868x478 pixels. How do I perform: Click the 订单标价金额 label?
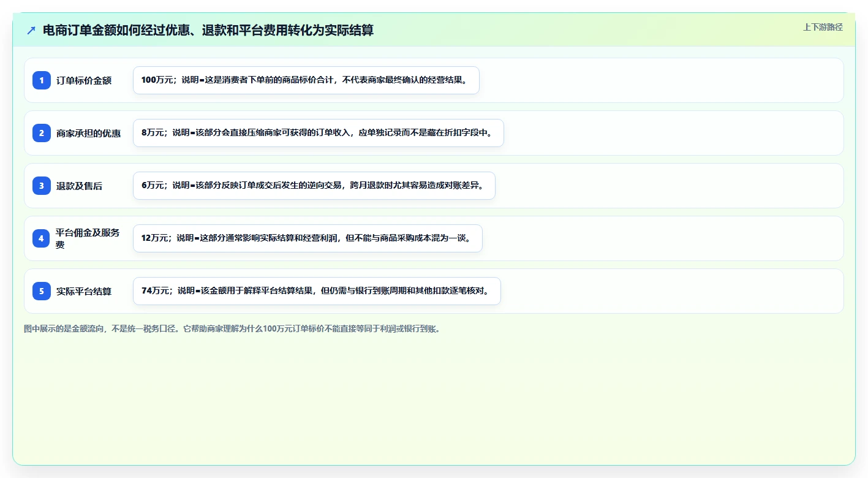pos(84,80)
